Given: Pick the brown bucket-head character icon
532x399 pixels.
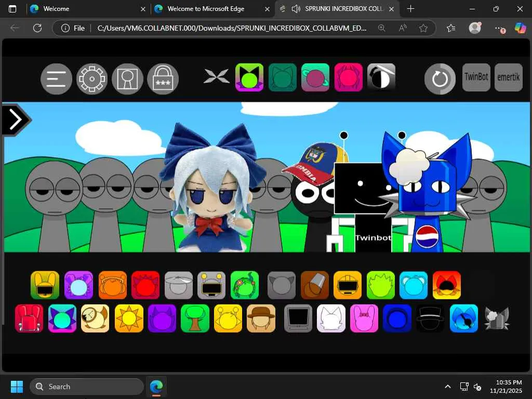Looking at the screenshot, I should tap(314, 285).
